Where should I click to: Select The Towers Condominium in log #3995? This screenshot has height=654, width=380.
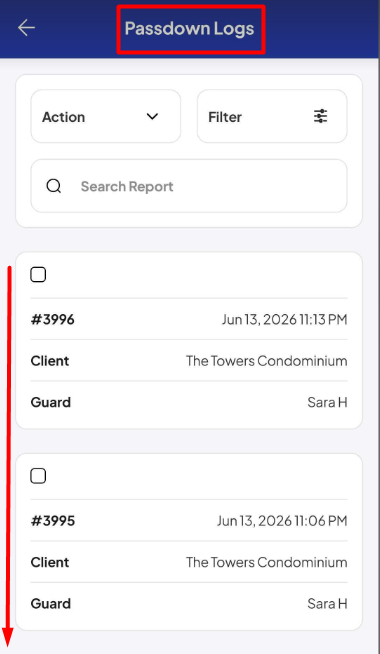tap(267, 562)
